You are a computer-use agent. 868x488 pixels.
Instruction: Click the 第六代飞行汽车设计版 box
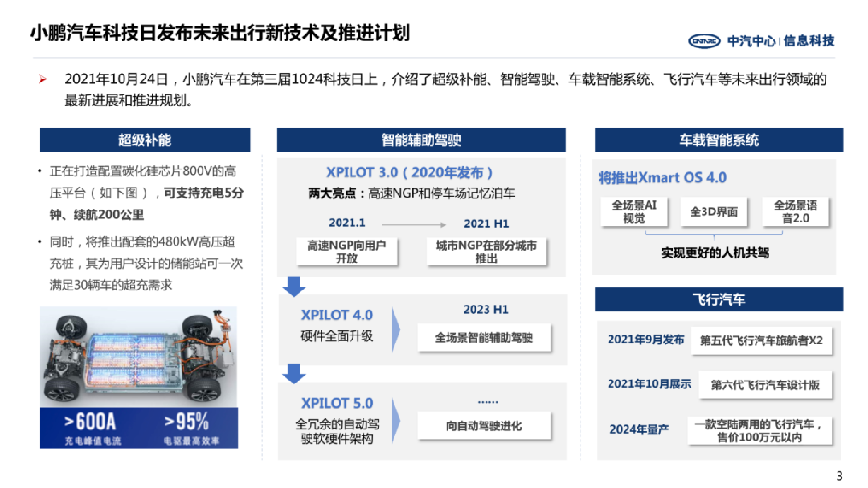(x=765, y=385)
